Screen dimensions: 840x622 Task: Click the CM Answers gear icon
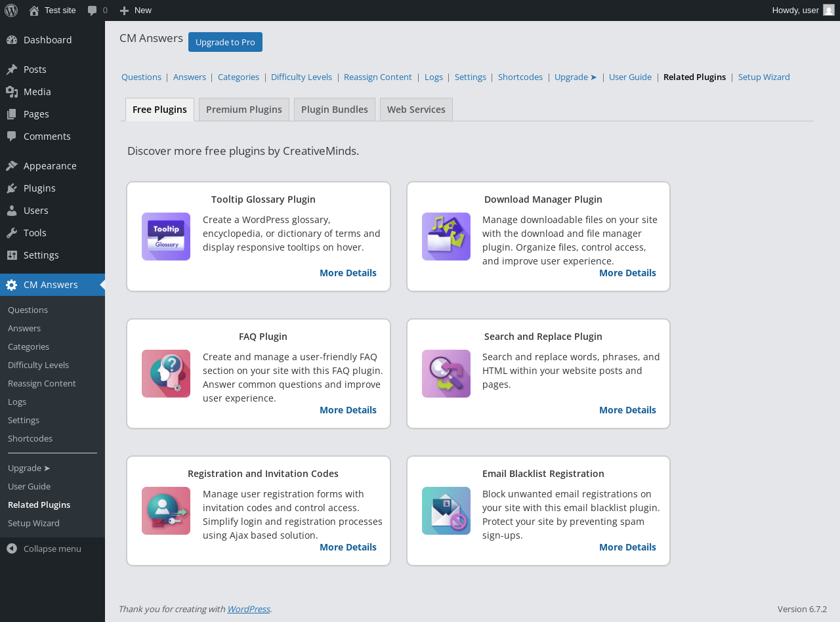click(x=12, y=285)
